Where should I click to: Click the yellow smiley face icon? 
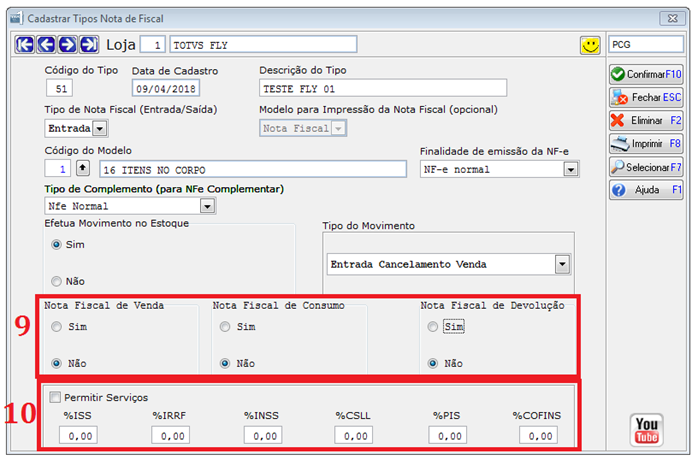coord(590,45)
